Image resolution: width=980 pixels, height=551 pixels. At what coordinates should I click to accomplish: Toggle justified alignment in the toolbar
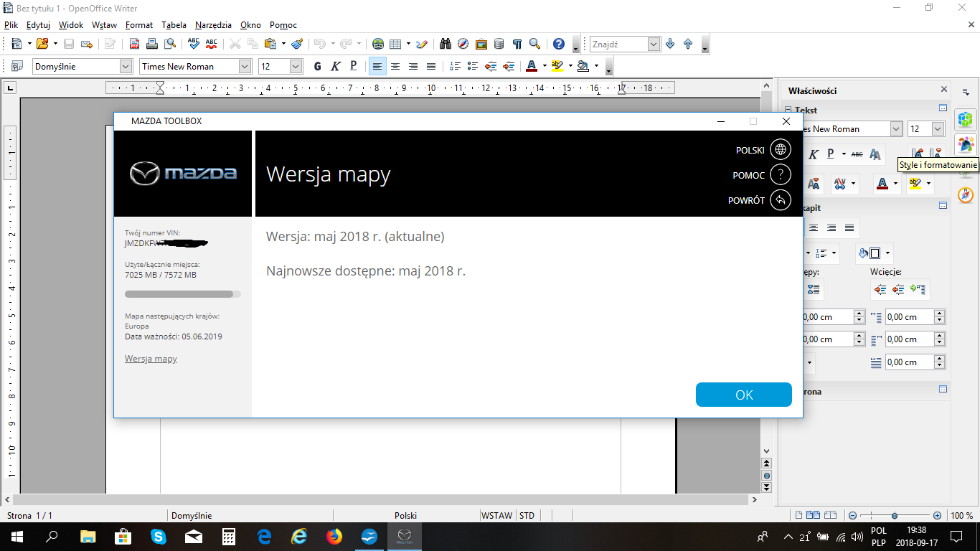431,66
